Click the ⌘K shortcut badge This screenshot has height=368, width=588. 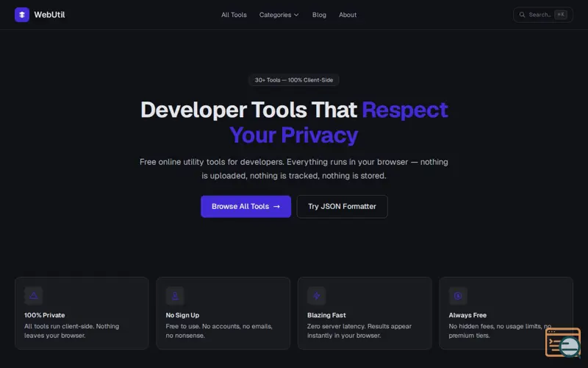561,15
